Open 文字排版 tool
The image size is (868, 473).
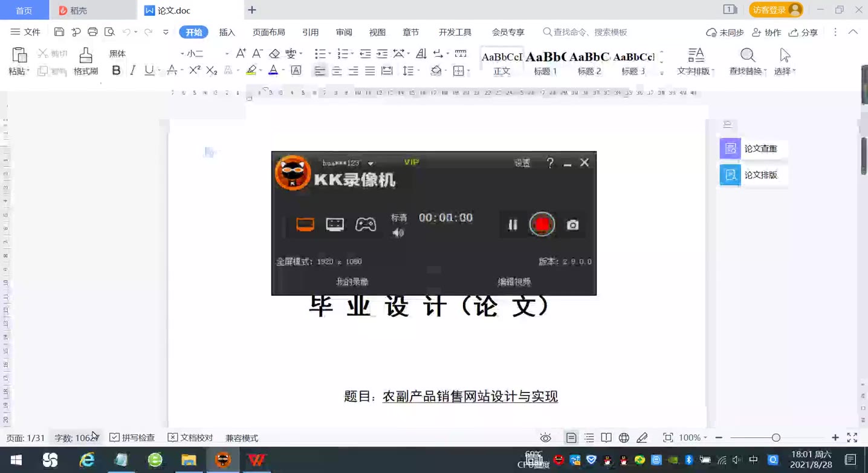[696, 62]
